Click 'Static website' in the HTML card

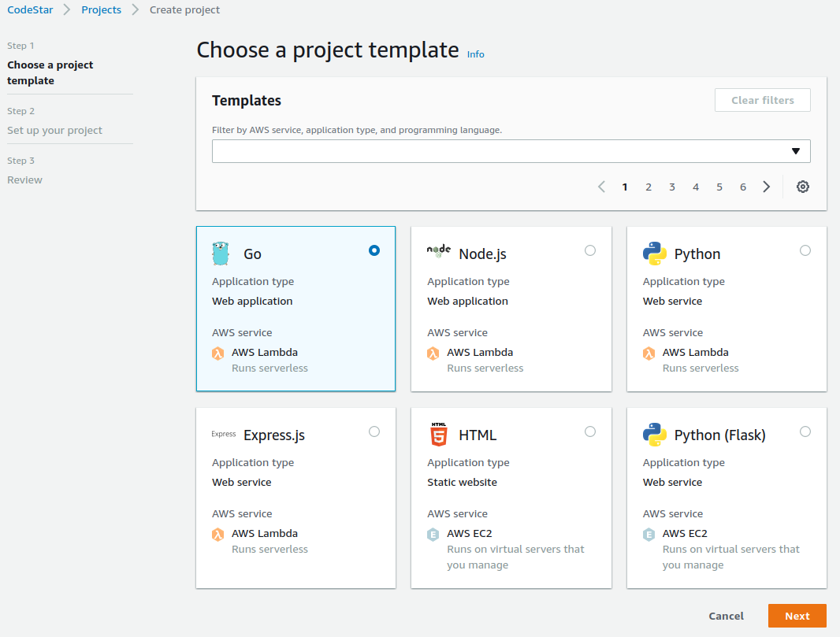(463, 483)
